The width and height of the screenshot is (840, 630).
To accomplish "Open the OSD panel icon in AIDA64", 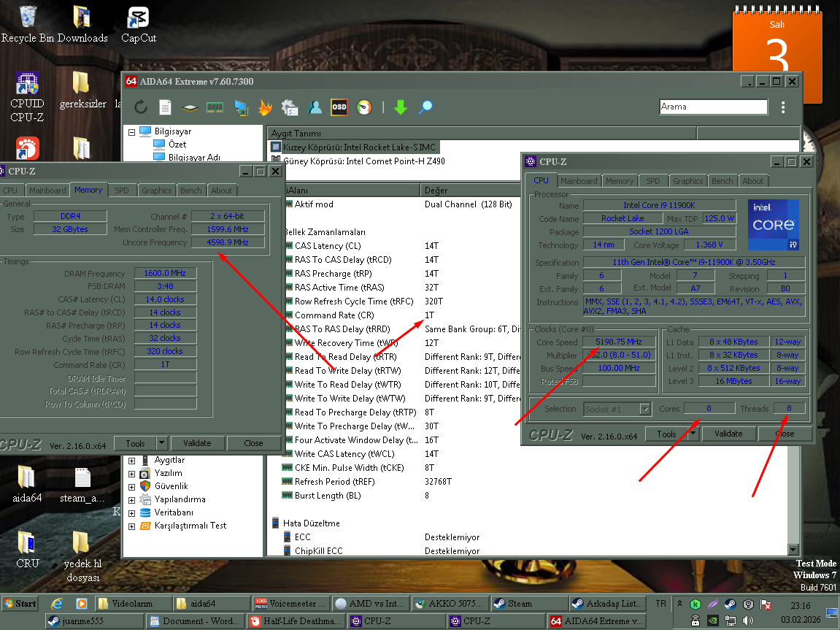I will (339, 107).
